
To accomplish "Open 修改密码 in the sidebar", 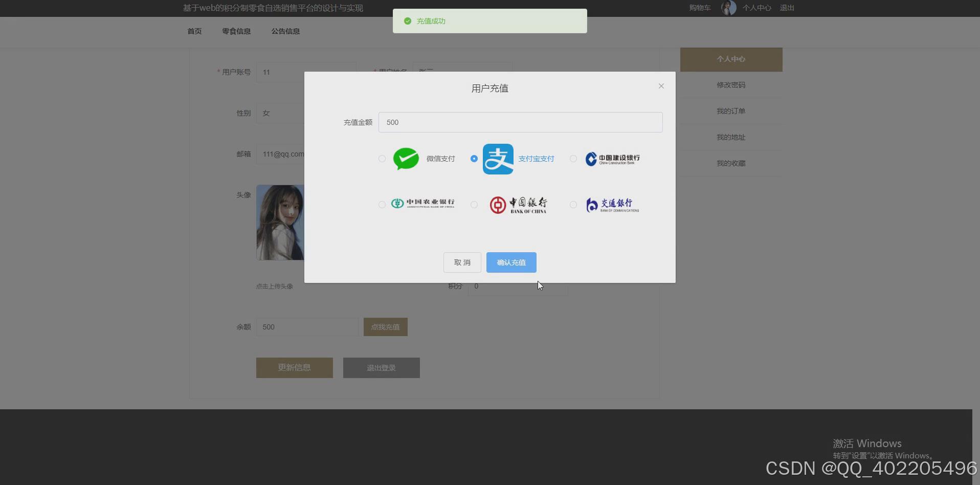I will [730, 85].
